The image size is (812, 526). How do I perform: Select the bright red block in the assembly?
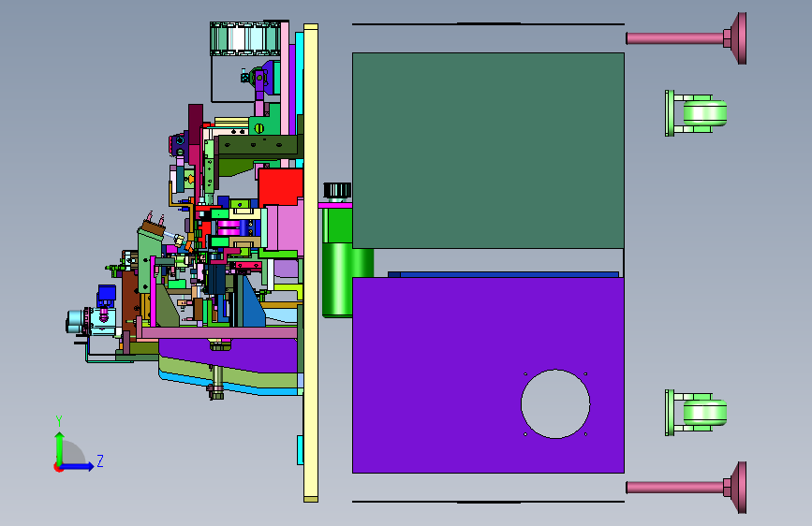coord(280,187)
